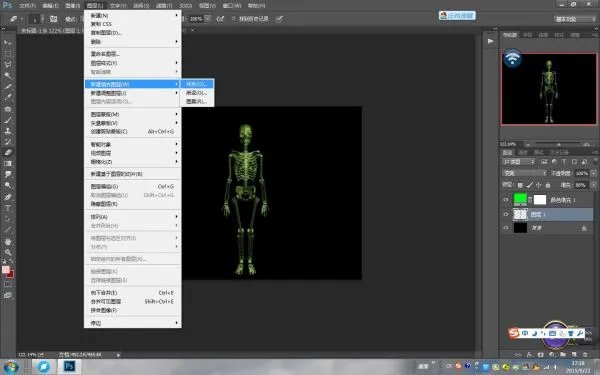Click the new adjustment layer icon in Layers panel
600x375 pixels.
pos(551,355)
